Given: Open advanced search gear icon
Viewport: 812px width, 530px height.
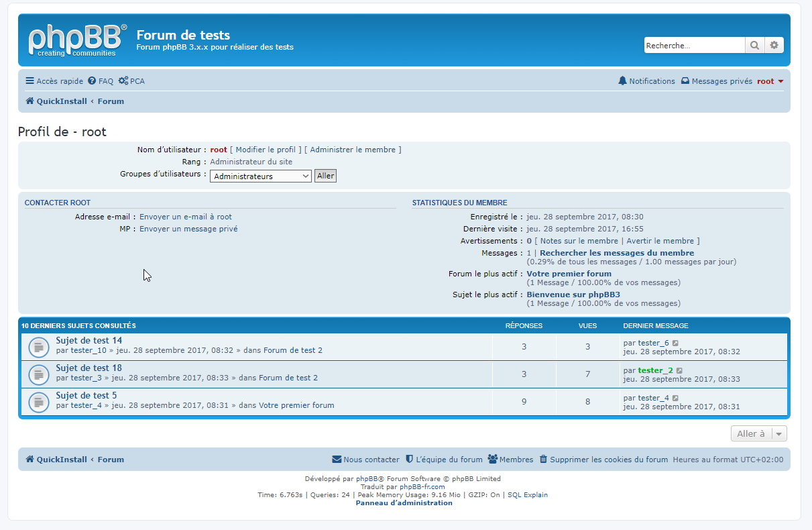Looking at the screenshot, I should pyautogui.click(x=774, y=46).
